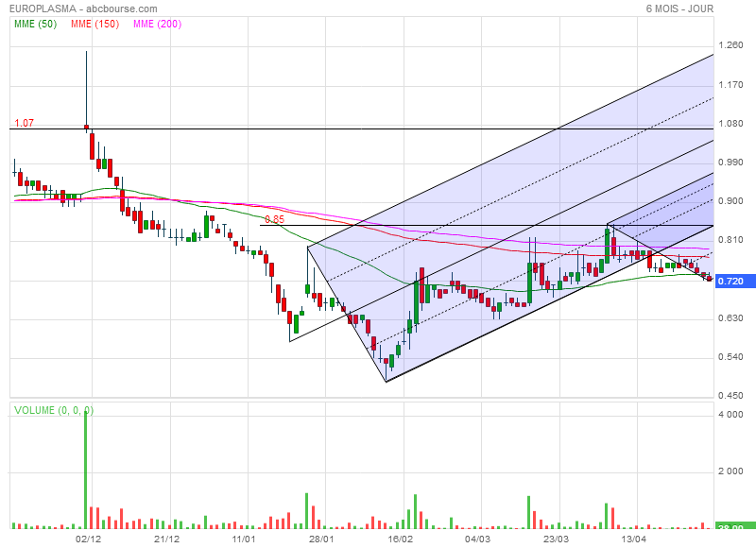This screenshot has height=548, width=756.
Task: Click the 0.630 price axis value
Action: (x=730, y=318)
